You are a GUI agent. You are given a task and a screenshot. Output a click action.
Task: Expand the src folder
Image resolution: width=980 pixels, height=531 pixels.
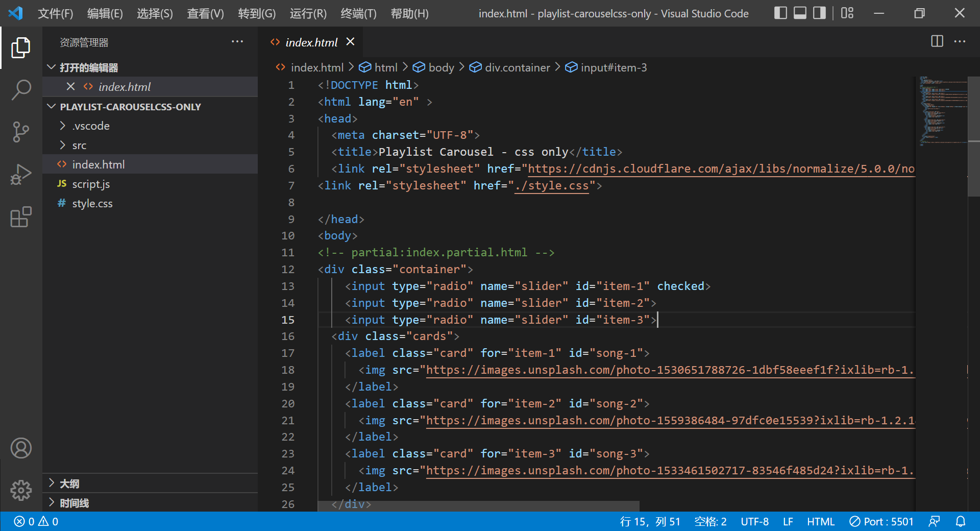click(x=150, y=145)
